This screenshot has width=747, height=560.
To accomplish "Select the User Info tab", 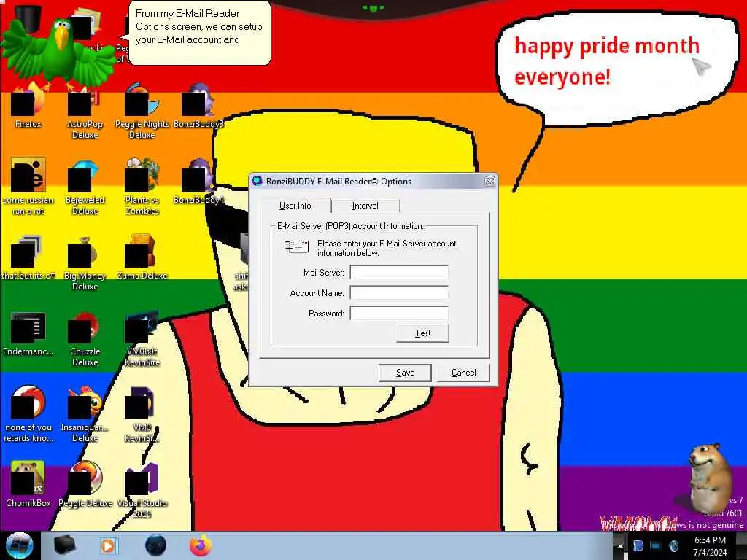I will click(x=295, y=206).
